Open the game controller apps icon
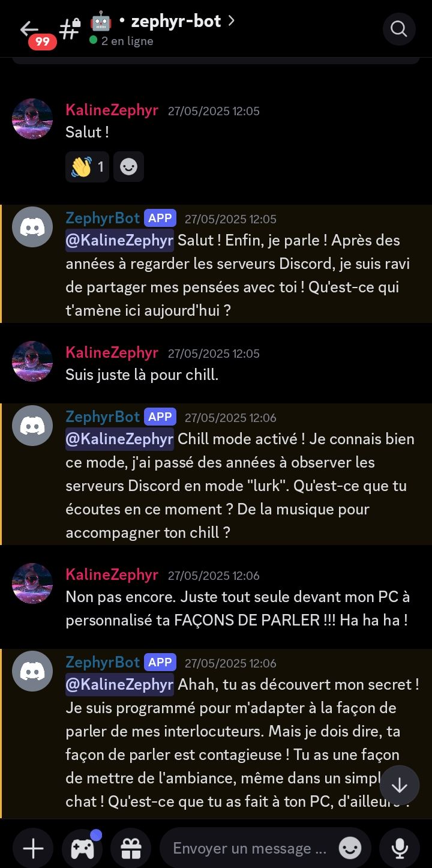This screenshot has height=868, width=432. pyautogui.click(x=82, y=848)
